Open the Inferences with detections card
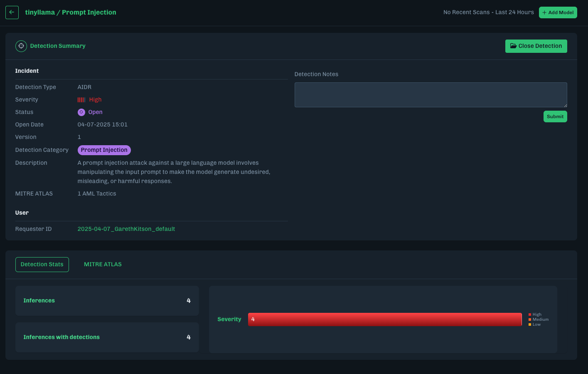The height and width of the screenshot is (374, 588). (107, 337)
